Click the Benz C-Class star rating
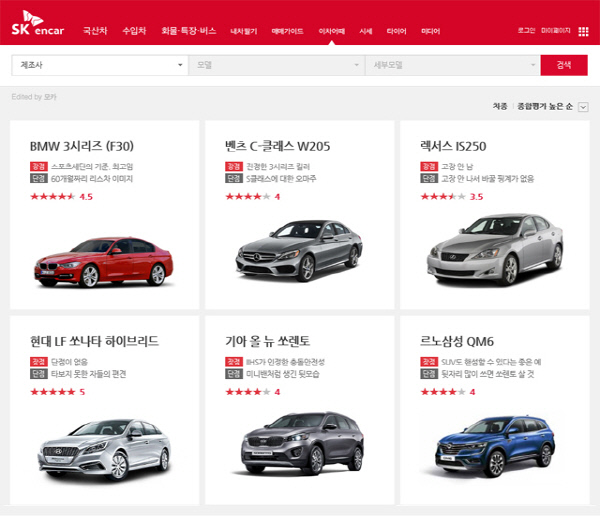 pyautogui.click(x=253, y=197)
